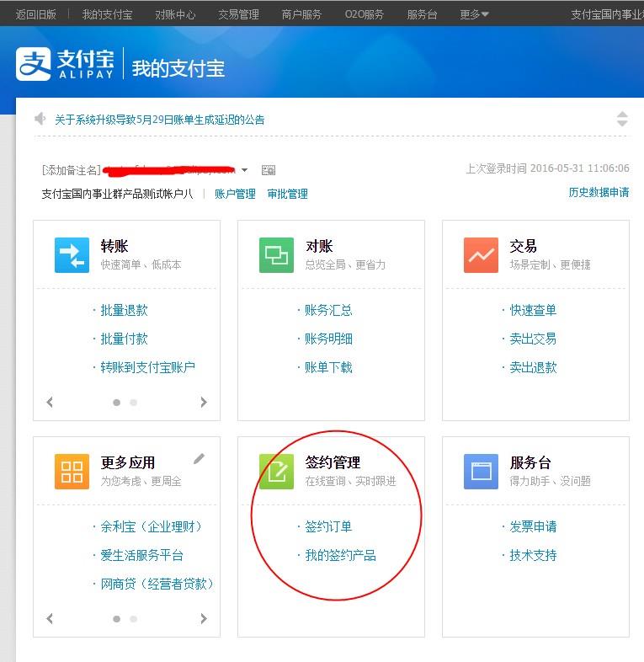The image size is (644, 662).
Task: Open 网商贷（经营者贷款）link
Action: click(x=157, y=584)
